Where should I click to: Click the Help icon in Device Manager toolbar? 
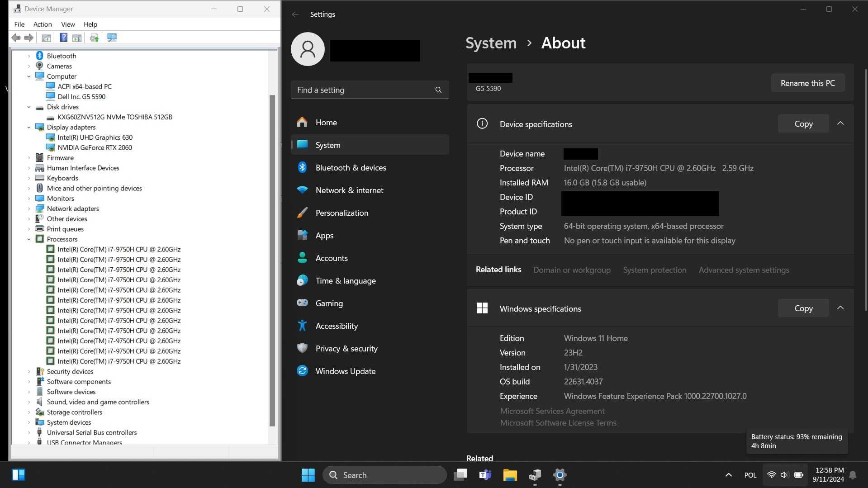(x=64, y=38)
